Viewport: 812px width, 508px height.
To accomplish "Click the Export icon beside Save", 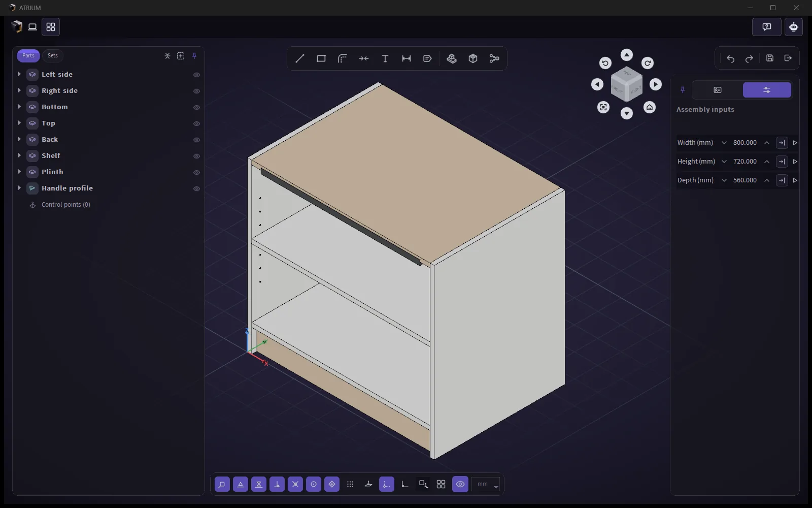I will [788, 58].
